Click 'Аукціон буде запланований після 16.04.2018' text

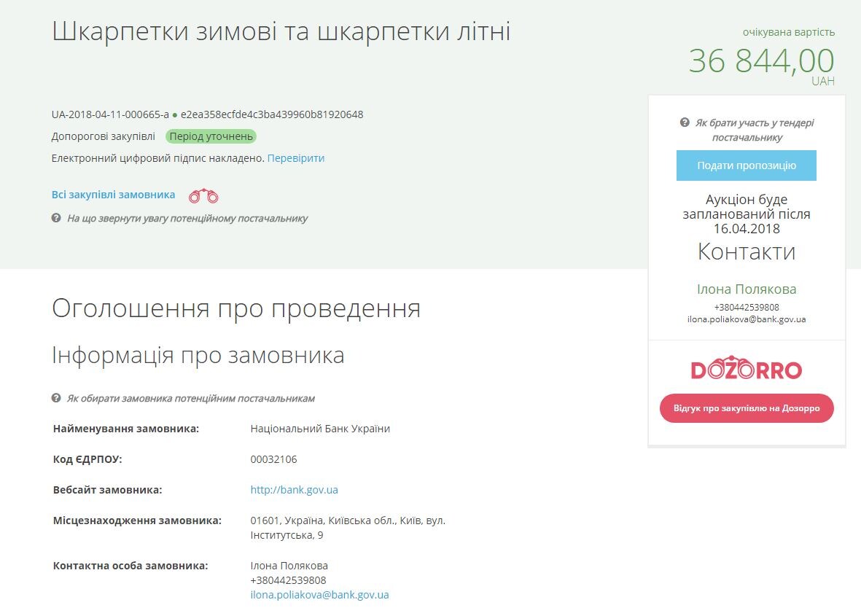(747, 214)
